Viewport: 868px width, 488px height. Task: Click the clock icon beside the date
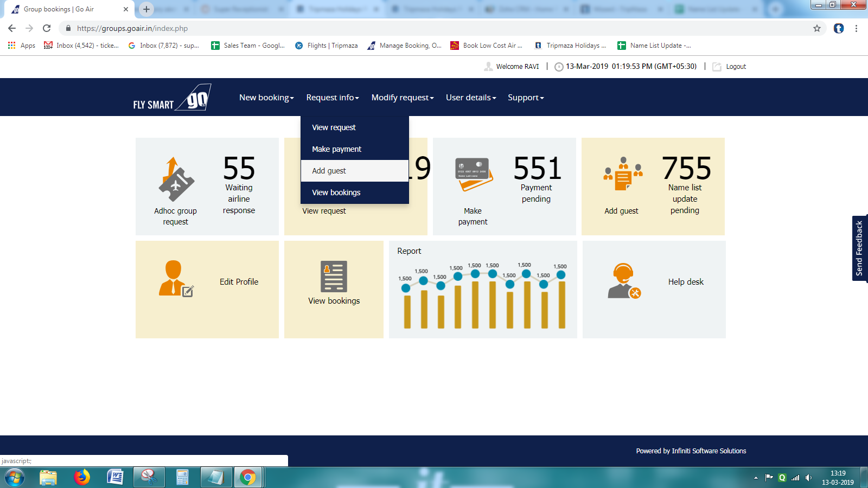coord(559,67)
